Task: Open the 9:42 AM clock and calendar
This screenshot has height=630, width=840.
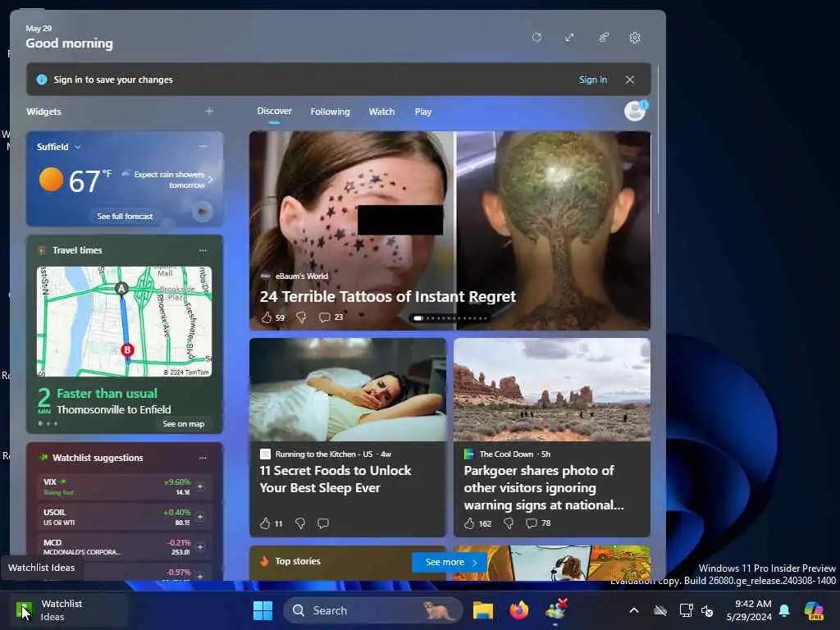Action: click(x=749, y=610)
